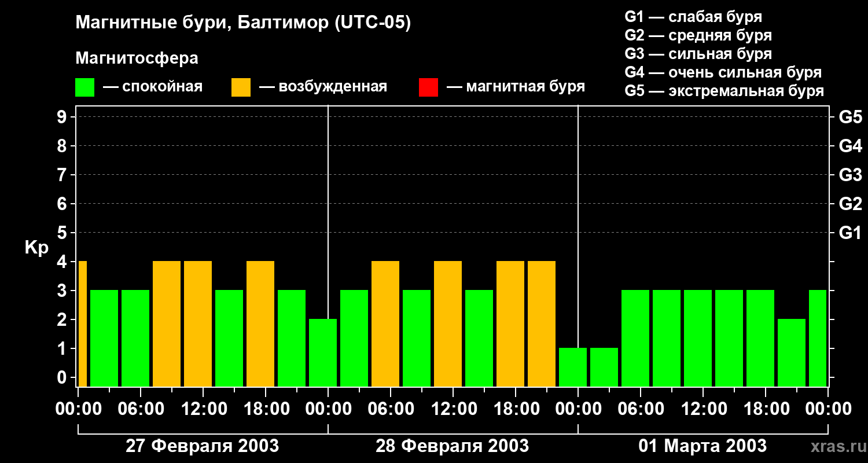Click the orange Kp 4 bar at 12:00 on 28 February
Screen dimensions: 868x463
[448, 324]
